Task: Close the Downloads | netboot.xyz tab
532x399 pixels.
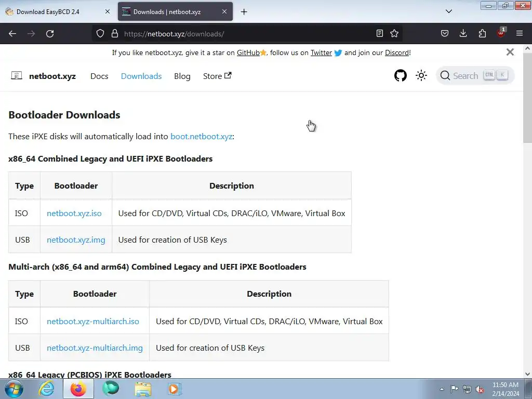Action: tap(224, 11)
